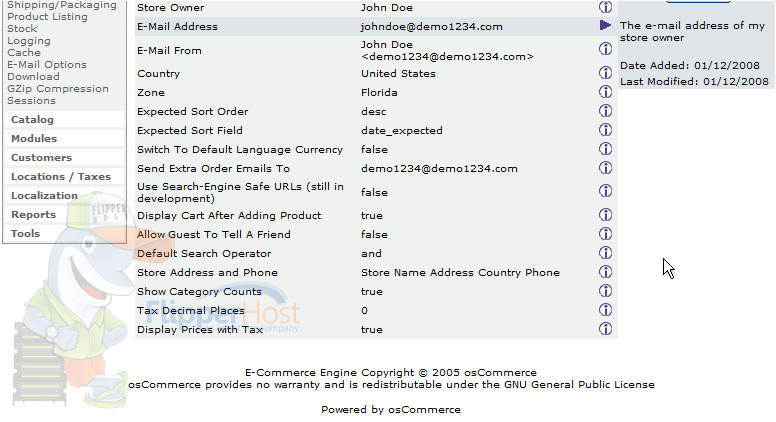
Task: Open info for Default Search Operator
Action: (605, 253)
